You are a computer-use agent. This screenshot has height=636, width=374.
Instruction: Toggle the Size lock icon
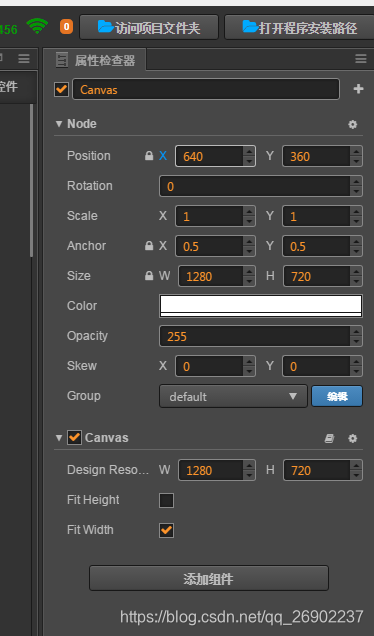(x=149, y=276)
